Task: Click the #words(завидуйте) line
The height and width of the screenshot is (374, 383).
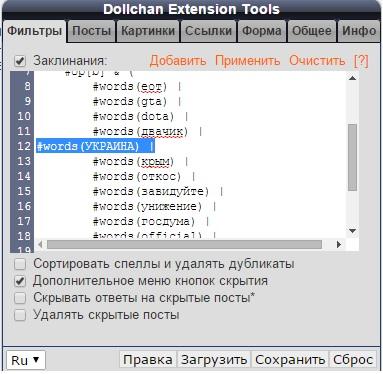Action: tap(158, 192)
